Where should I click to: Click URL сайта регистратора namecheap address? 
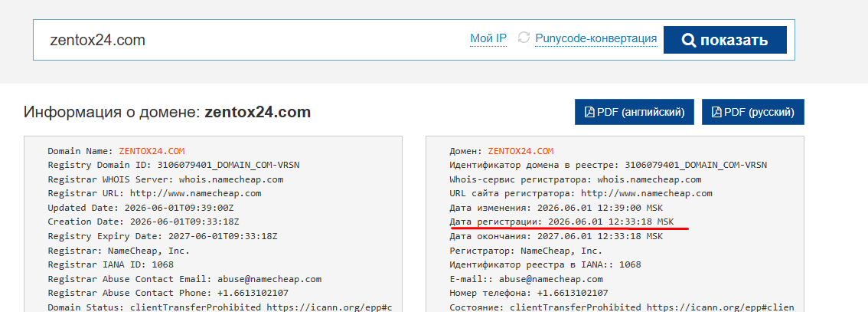click(647, 193)
